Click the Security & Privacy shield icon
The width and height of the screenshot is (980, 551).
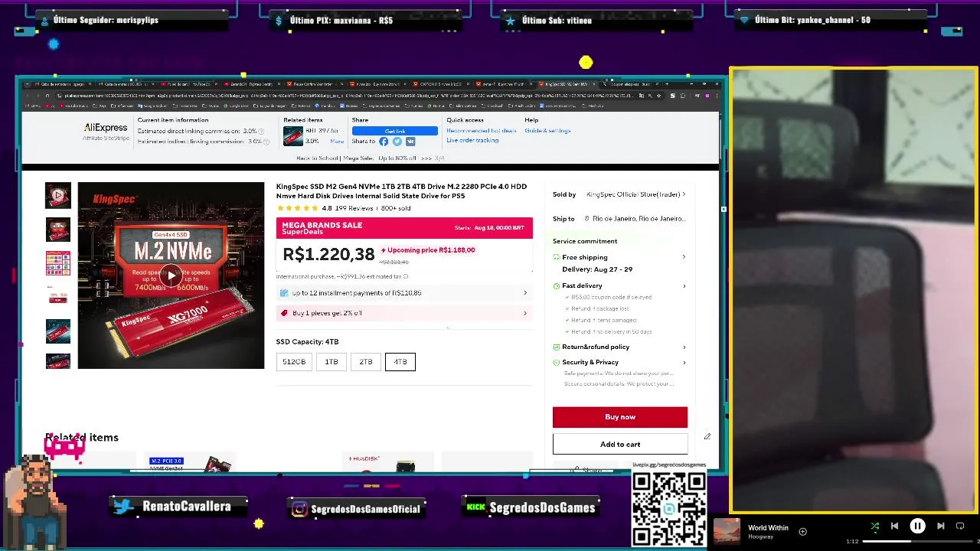coord(557,362)
